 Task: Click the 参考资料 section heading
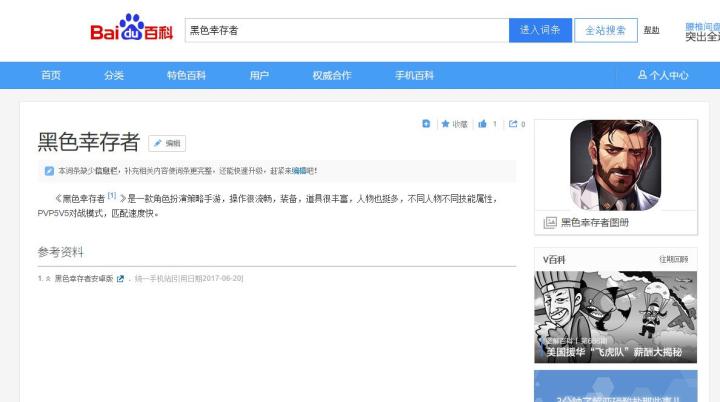pyautogui.click(x=61, y=252)
